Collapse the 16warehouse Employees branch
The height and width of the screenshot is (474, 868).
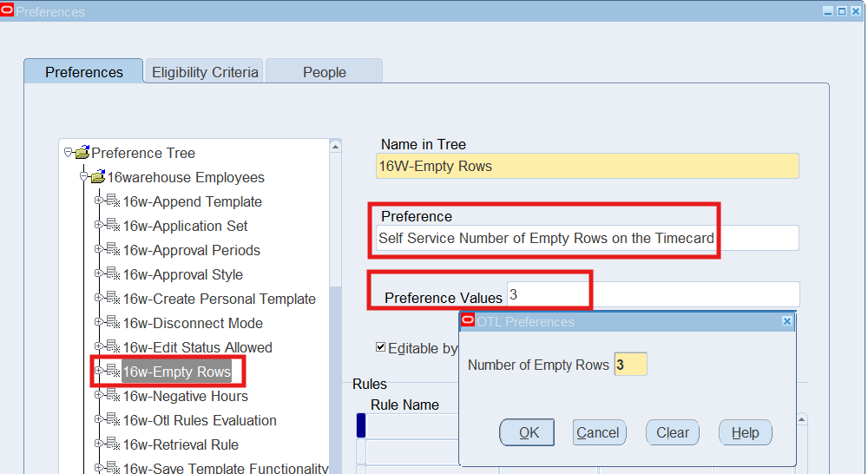83,177
